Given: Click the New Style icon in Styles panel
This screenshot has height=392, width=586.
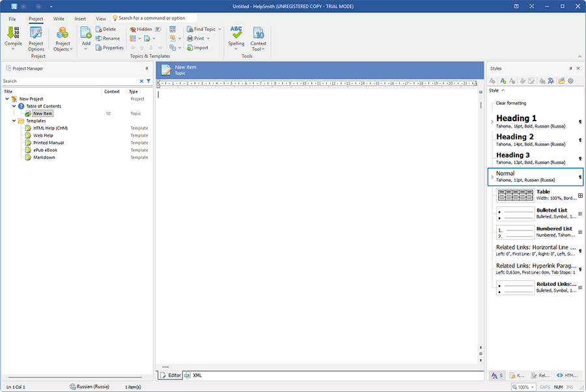Looking at the screenshot, I should 503,81.
